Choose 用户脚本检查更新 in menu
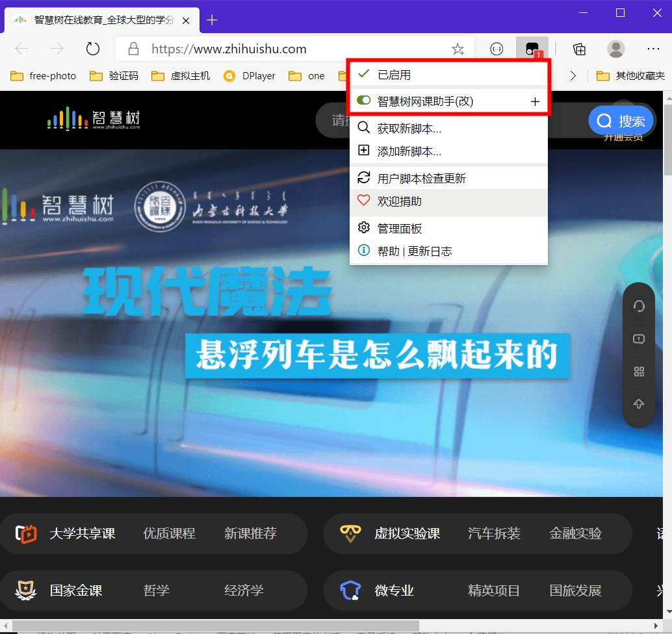 pyautogui.click(x=448, y=178)
